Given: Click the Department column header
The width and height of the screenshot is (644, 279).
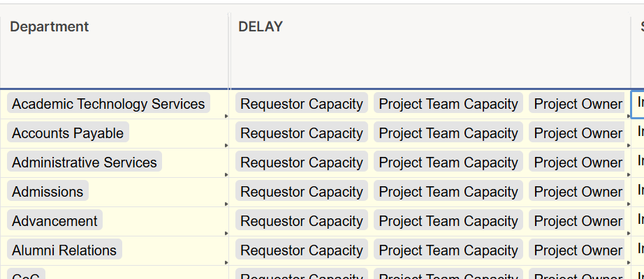Looking at the screenshot, I should click(x=50, y=27).
